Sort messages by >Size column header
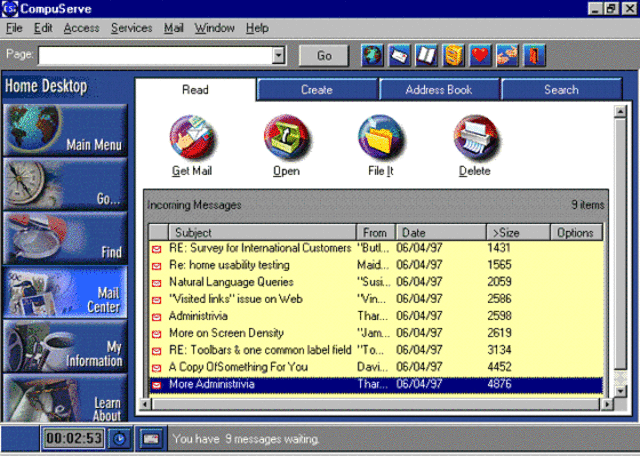Screen dimensions: 640x456 click(518, 232)
